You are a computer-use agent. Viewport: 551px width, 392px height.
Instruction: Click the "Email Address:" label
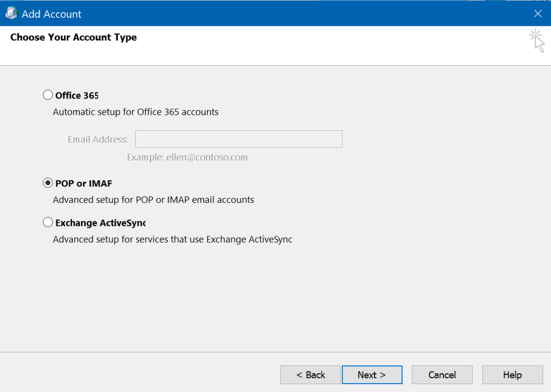click(97, 140)
